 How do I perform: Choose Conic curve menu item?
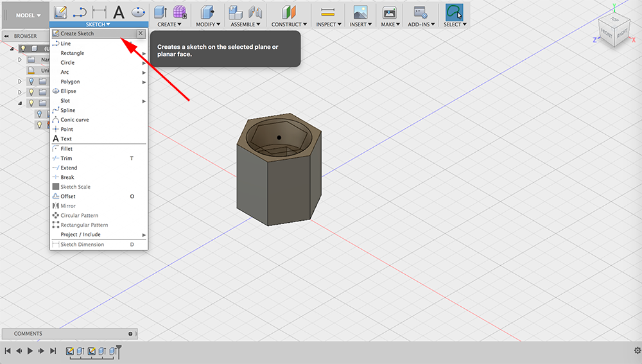click(x=99, y=120)
